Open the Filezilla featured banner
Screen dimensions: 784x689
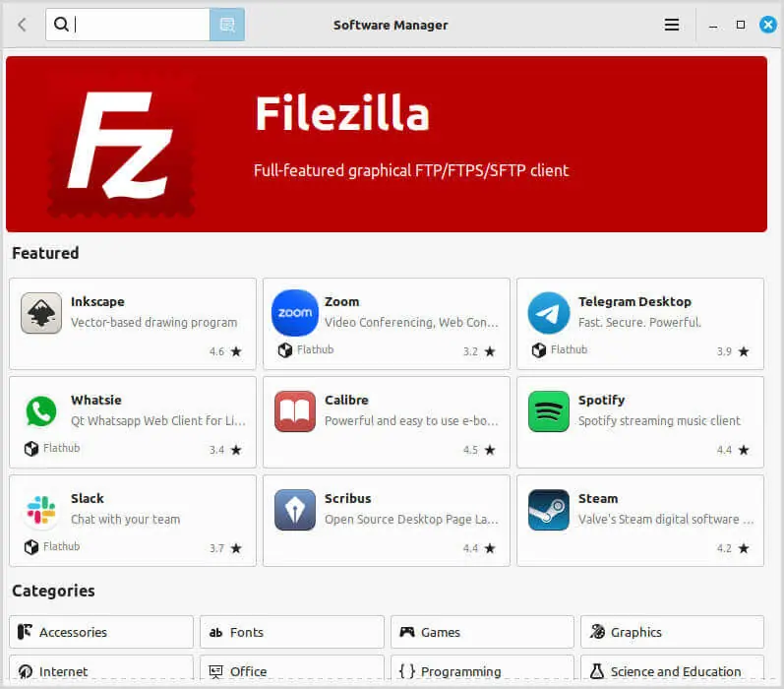click(387, 144)
